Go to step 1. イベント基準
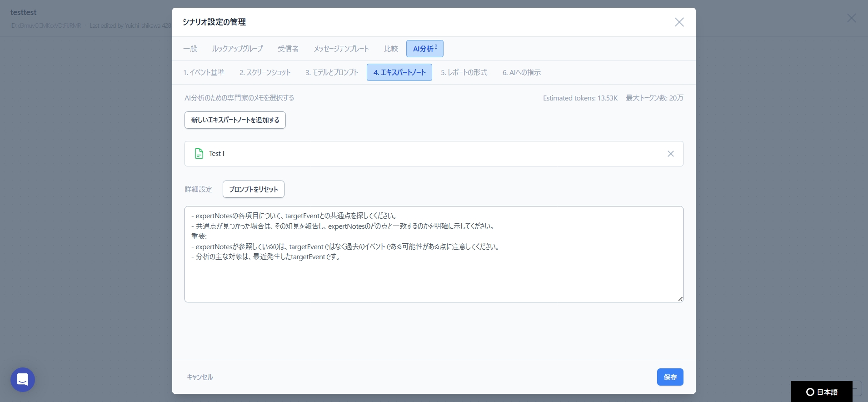868x402 pixels. click(x=204, y=72)
